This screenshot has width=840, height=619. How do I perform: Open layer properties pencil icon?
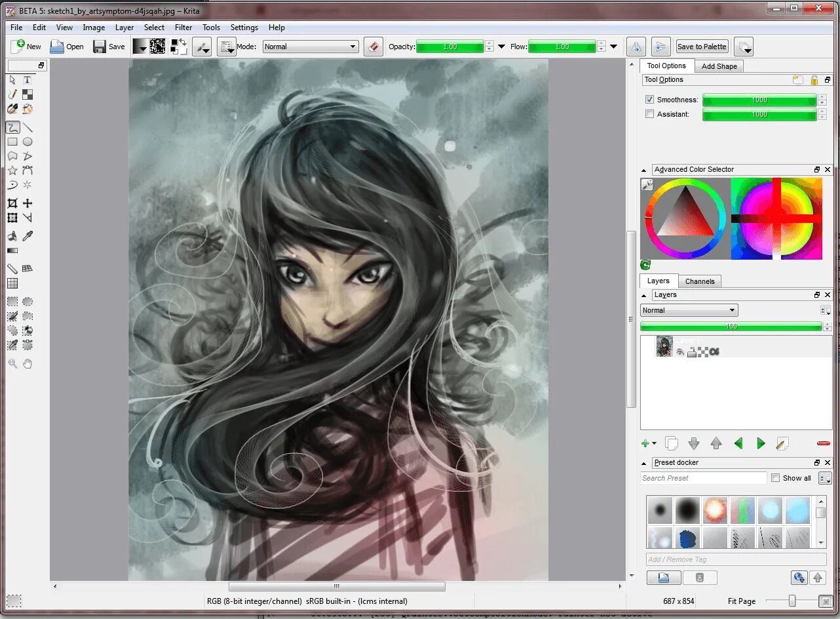pyautogui.click(x=782, y=444)
